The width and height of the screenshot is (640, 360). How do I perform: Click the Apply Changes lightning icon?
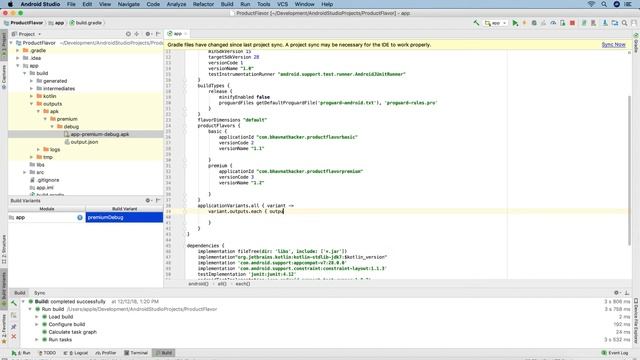(524, 23)
